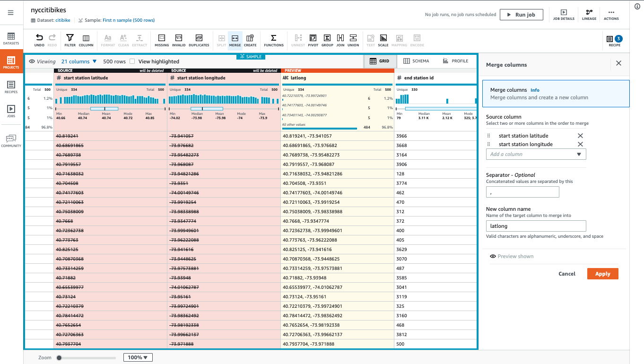The image size is (644, 364).
Task: Click the Join transformation icon
Action: [340, 40]
